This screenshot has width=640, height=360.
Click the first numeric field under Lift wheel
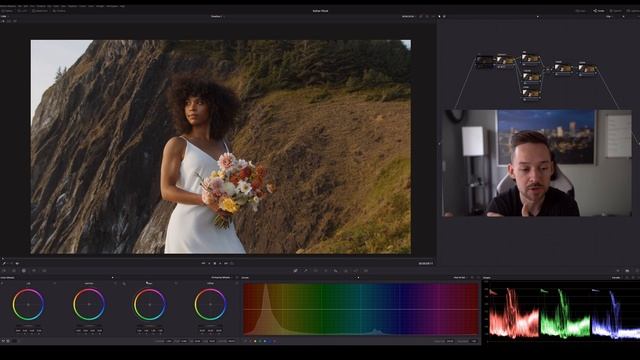pos(18,331)
